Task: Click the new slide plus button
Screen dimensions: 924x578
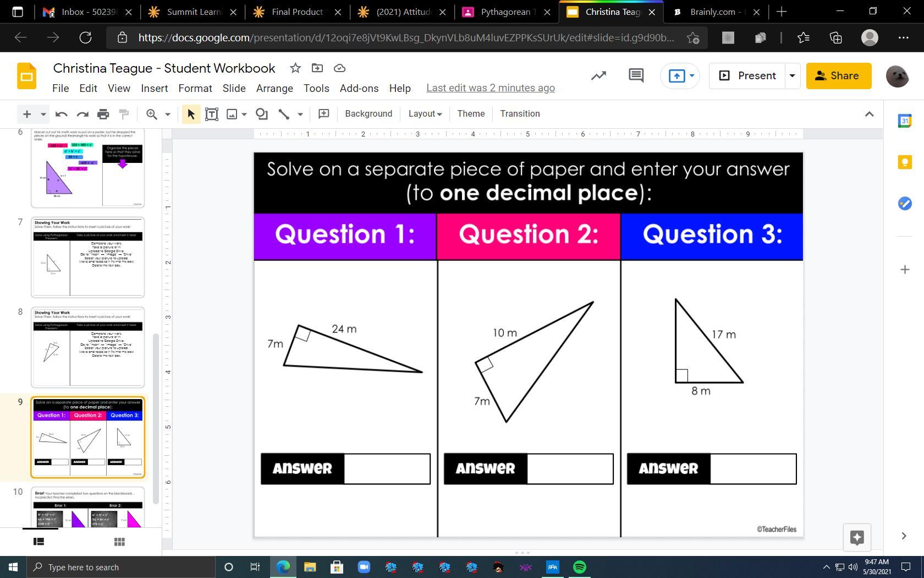Action: point(26,114)
